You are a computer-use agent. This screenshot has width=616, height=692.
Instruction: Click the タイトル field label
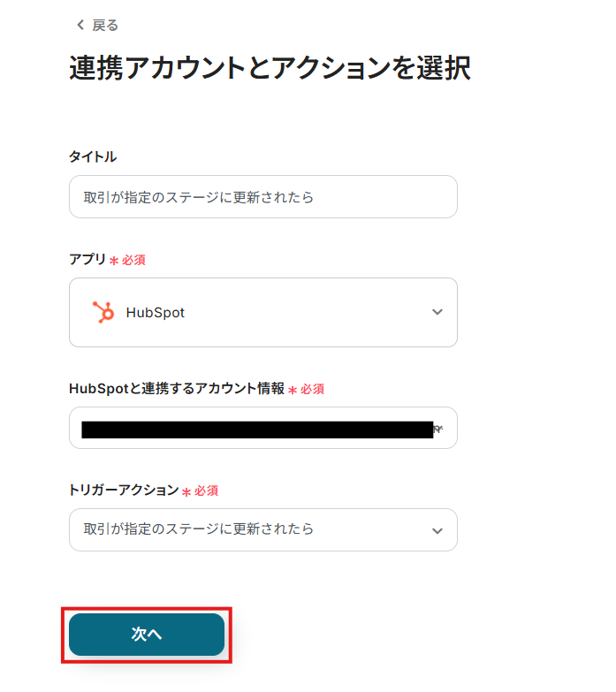(x=93, y=156)
